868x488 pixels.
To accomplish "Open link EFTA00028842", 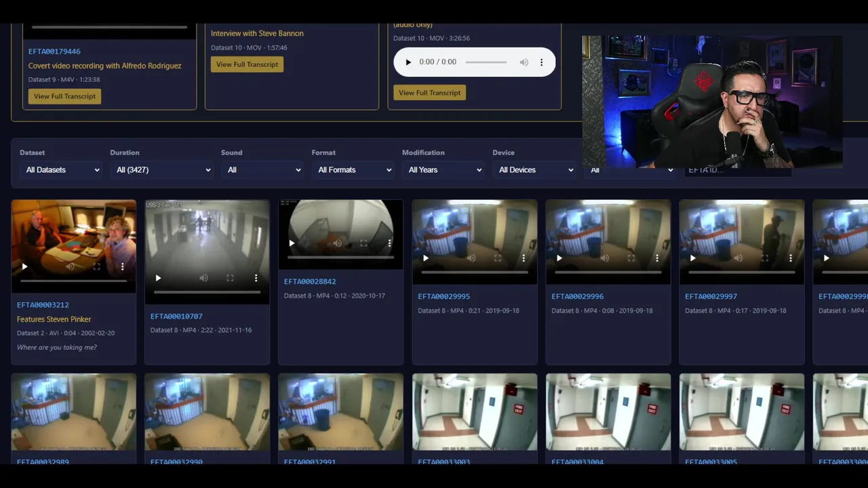I will pos(310,282).
